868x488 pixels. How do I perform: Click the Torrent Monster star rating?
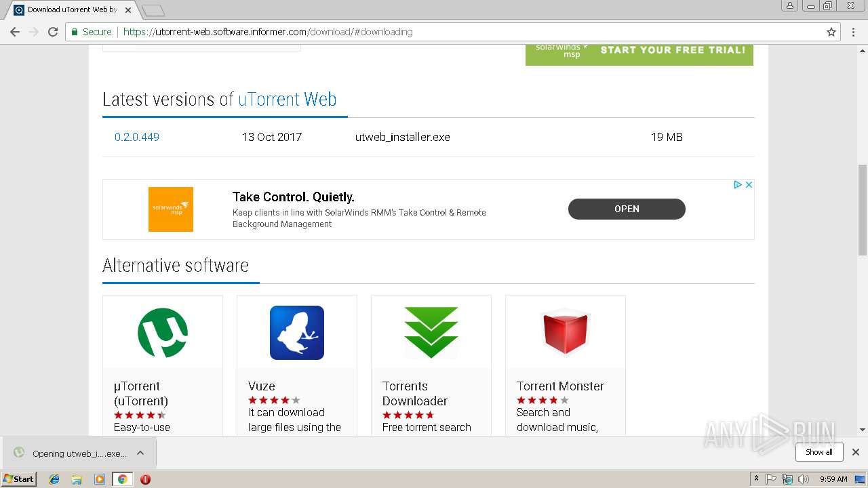click(542, 401)
